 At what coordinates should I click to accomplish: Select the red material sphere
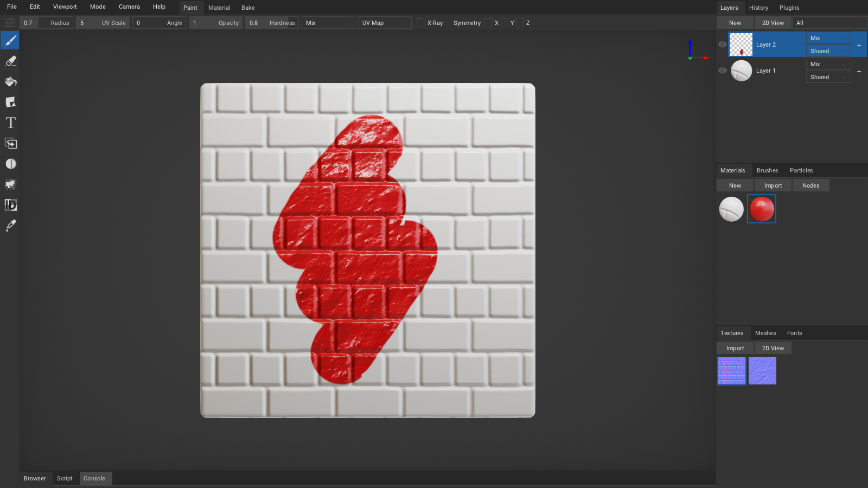click(762, 209)
